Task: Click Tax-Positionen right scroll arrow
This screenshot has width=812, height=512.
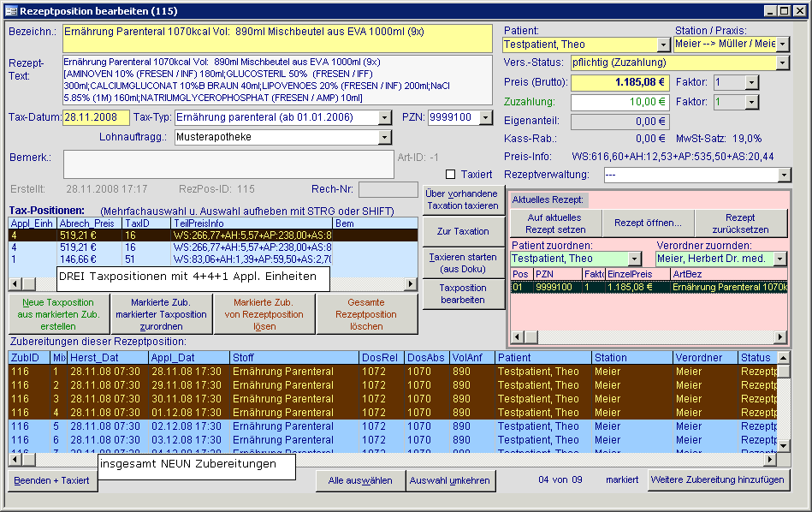Action: (x=411, y=284)
